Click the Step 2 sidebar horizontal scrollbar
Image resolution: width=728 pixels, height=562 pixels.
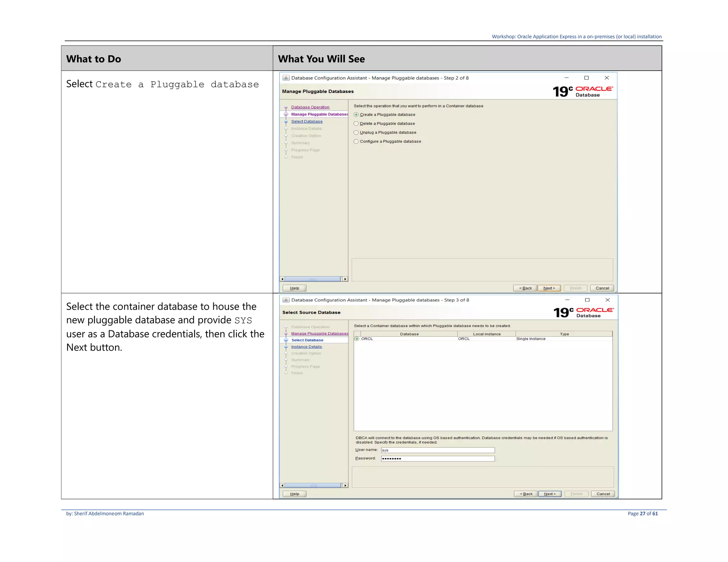313,279
